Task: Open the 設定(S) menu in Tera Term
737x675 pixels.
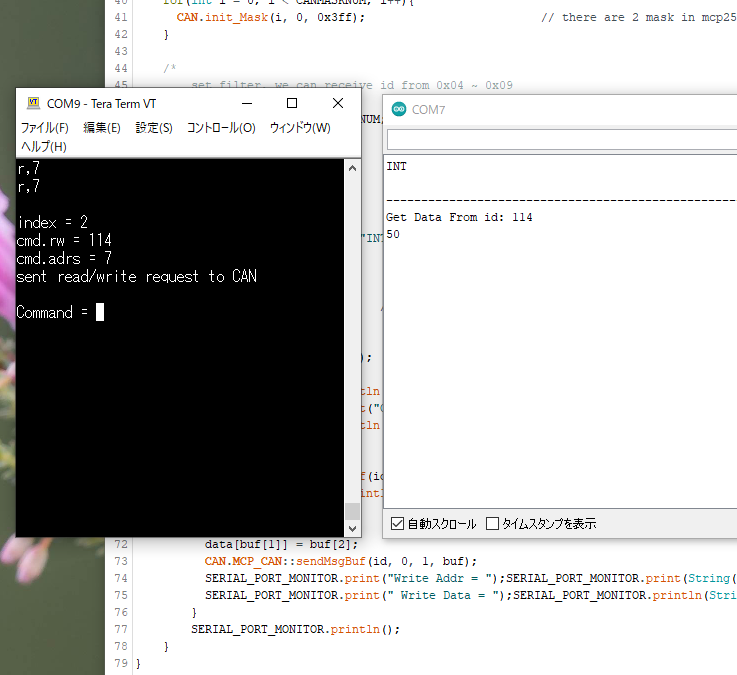Action: tap(154, 128)
